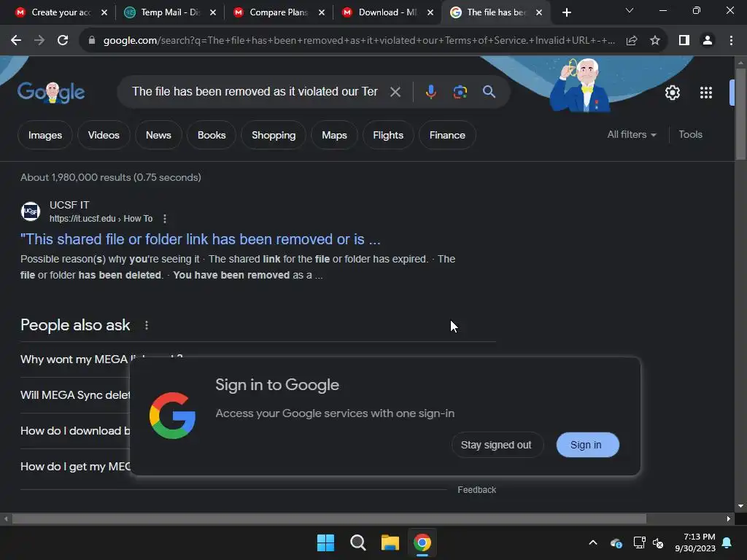This screenshot has width=747, height=560.
Task: Go back to the previous page
Action: 16,41
